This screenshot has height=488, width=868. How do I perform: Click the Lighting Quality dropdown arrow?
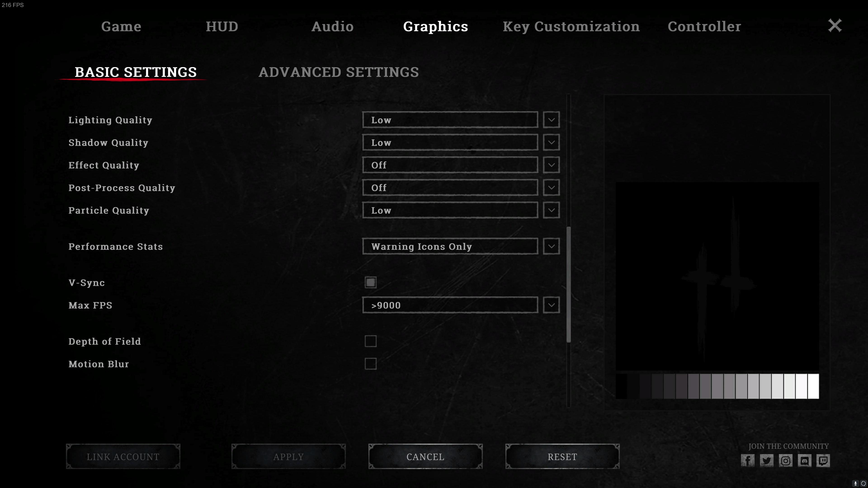point(551,120)
